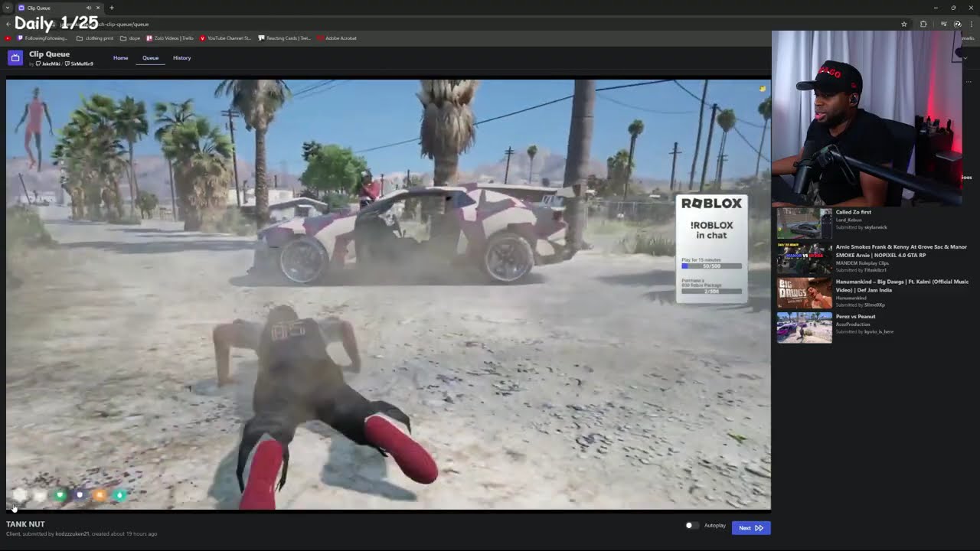Toggle the Autoplay switch
This screenshot has width=980, height=551.
pyautogui.click(x=691, y=526)
